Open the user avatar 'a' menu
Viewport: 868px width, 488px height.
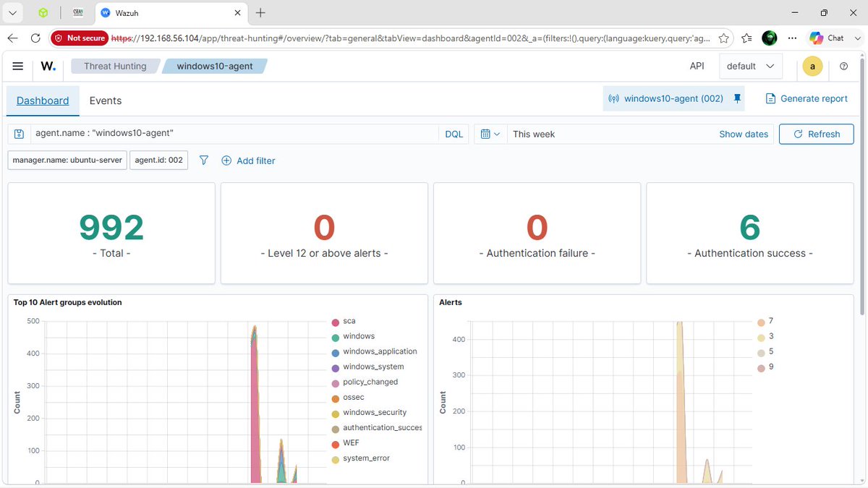tap(812, 66)
